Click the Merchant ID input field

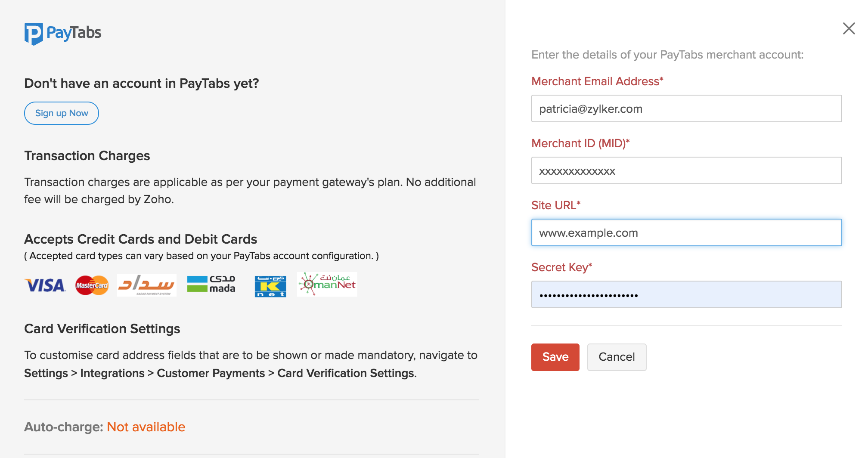686,170
